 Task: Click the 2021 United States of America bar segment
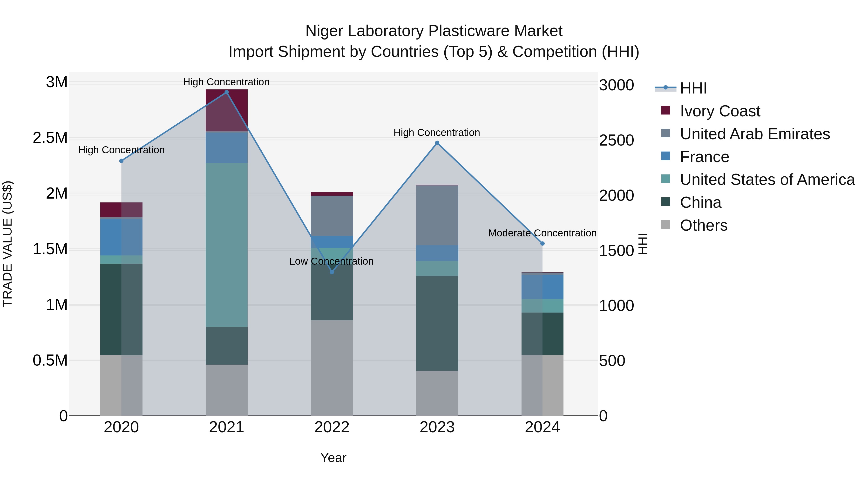click(x=227, y=245)
